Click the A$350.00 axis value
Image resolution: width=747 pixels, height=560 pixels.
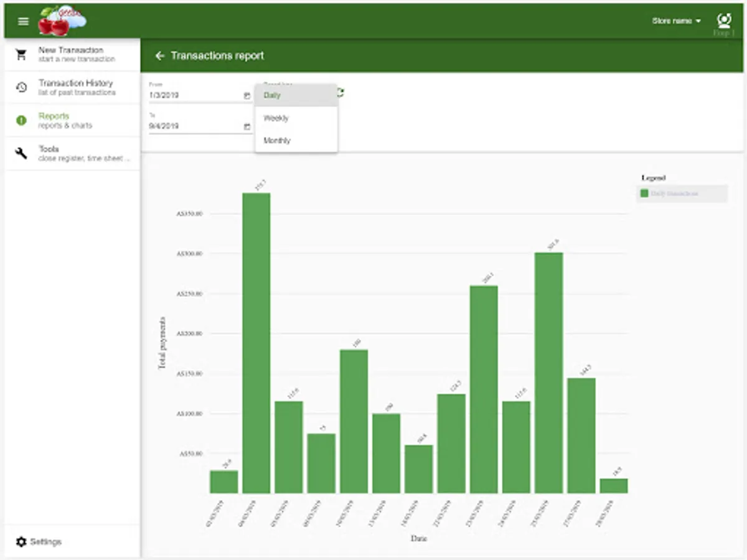[190, 213]
